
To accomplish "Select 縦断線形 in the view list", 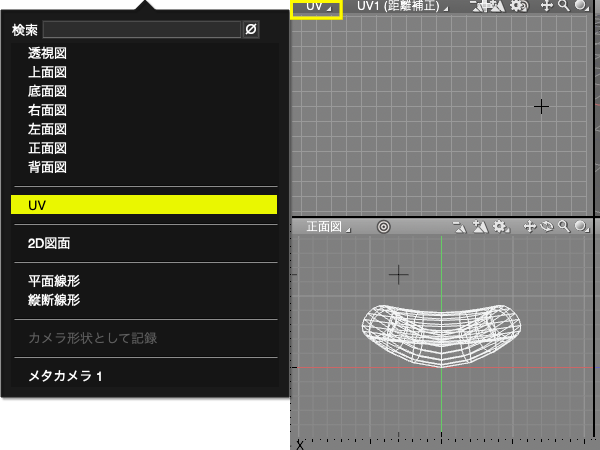I will 54,300.
